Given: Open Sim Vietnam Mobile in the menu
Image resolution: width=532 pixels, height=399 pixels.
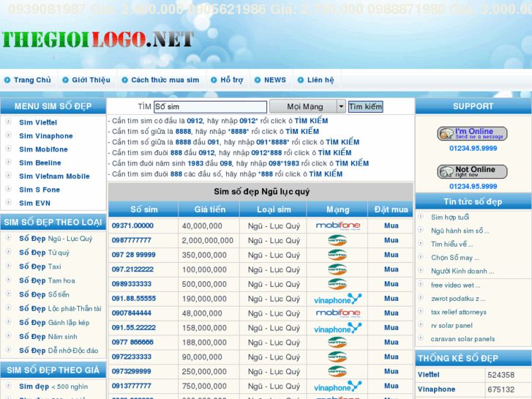Looking at the screenshot, I should click(54, 176).
